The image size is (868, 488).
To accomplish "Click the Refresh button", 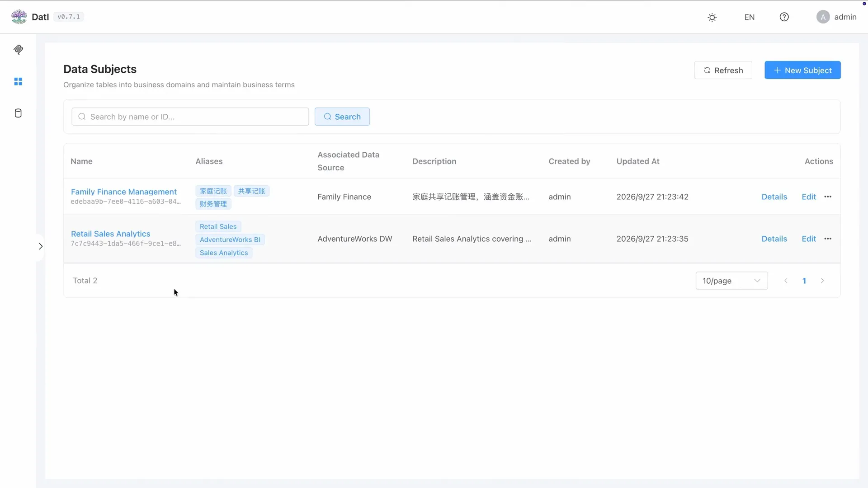I will (723, 70).
